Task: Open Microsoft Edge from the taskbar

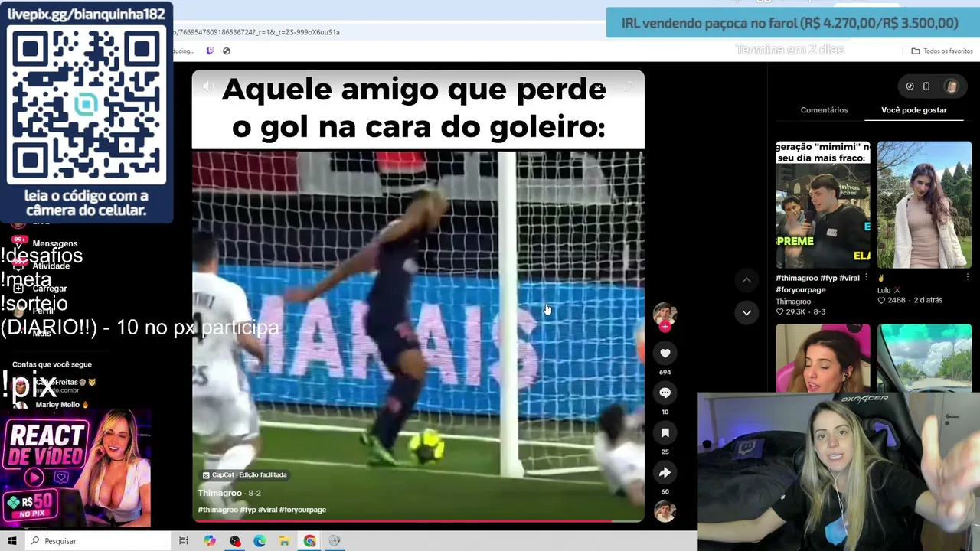Action: point(260,541)
